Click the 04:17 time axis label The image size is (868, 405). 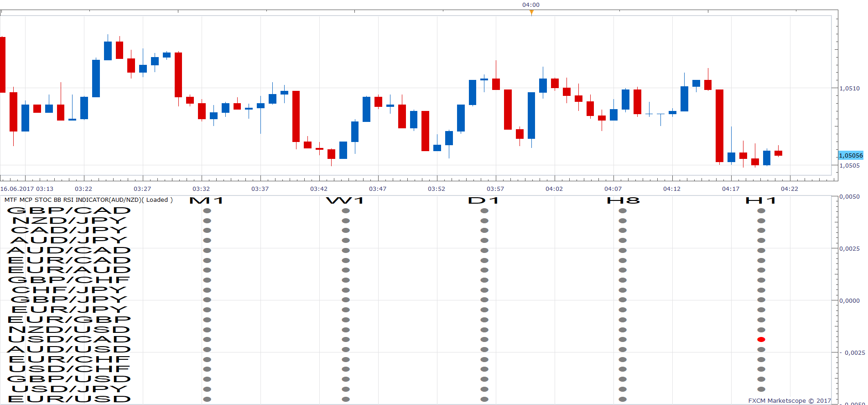coord(731,189)
